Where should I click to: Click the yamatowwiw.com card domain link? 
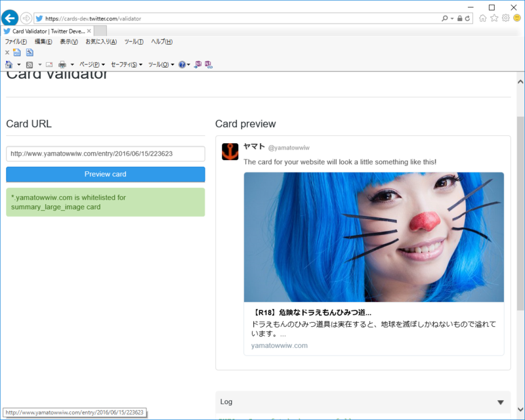tap(280, 346)
